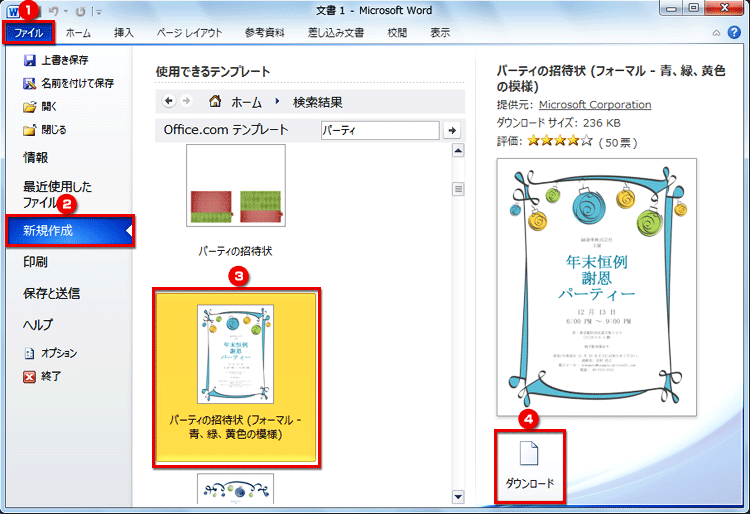750x514 pixels.
Task: Select the partially visible blue ornament template at the bottom
Action: tap(235, 489)
